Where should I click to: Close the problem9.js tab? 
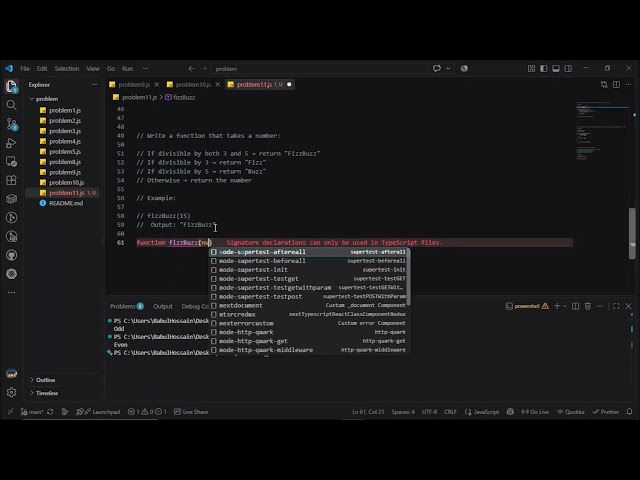pos(157,84)
